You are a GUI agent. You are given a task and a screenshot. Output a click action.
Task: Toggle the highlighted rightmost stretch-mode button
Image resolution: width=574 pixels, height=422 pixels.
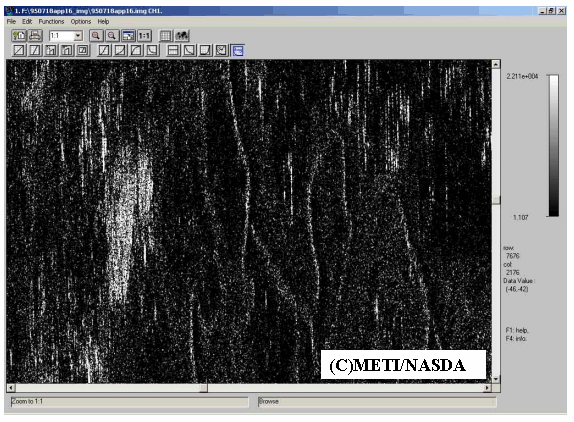point(238,51)
